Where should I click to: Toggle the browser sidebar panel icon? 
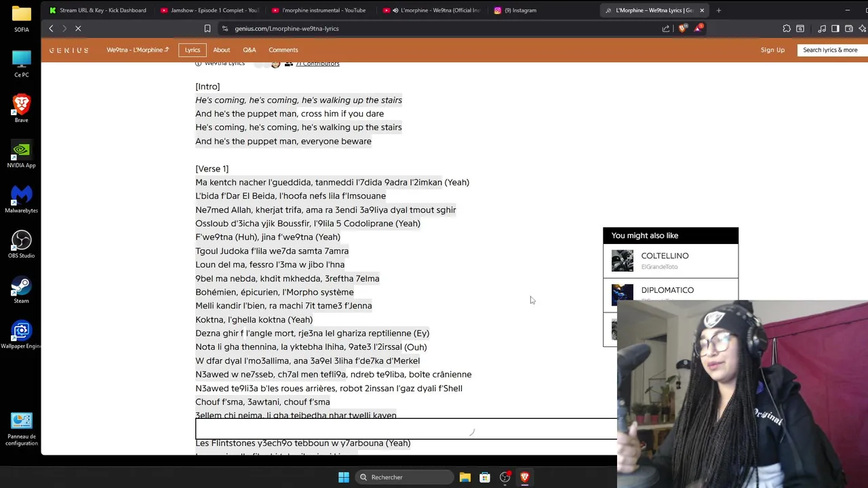[x=835, y=28]
